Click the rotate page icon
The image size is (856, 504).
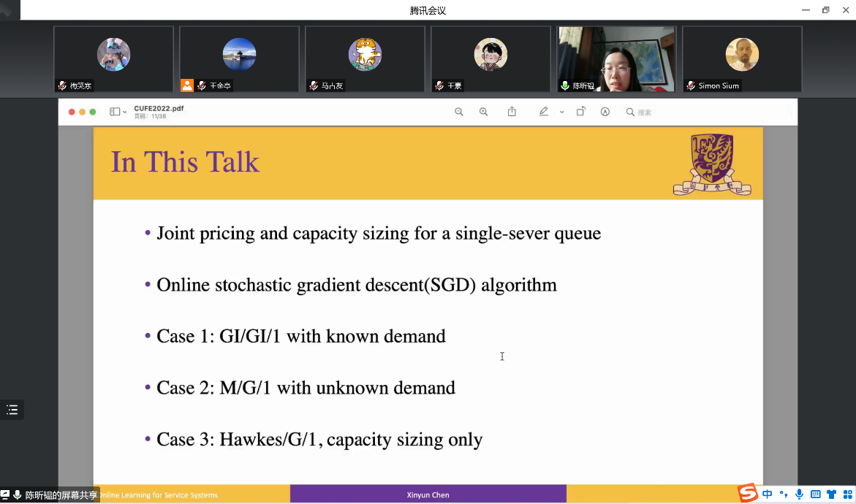[580, 112]
